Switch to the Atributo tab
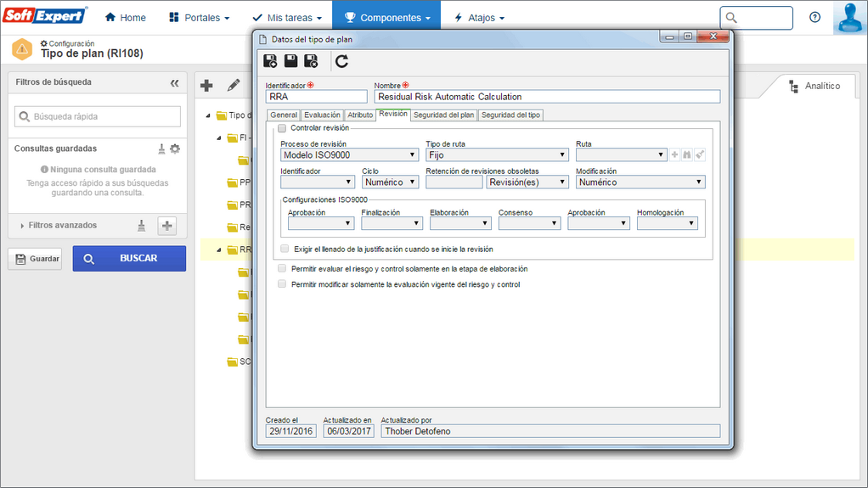Image resolution: width=868 pixels, height=488 pixels. click(360, 115)
